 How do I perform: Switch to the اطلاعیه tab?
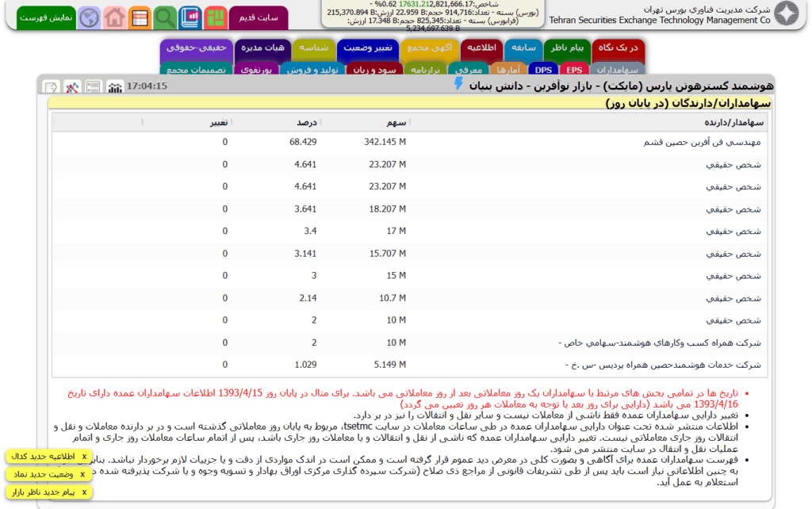click(x=481, y=50)
